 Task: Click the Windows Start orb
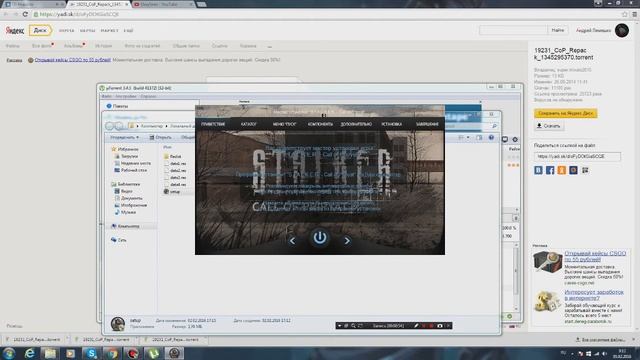(x=9, y=353)
